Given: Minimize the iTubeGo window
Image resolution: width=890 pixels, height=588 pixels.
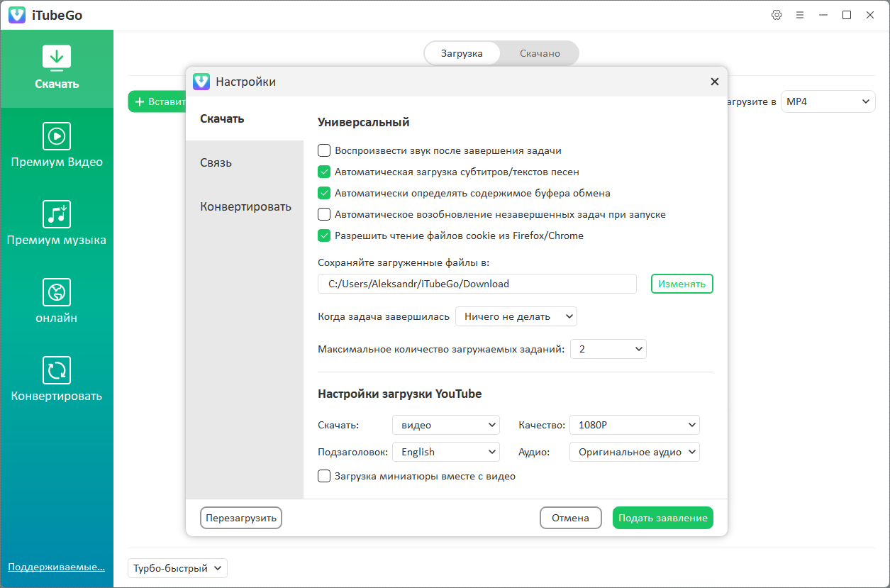Looking at the screenshot, I should [x=823, y=15].
